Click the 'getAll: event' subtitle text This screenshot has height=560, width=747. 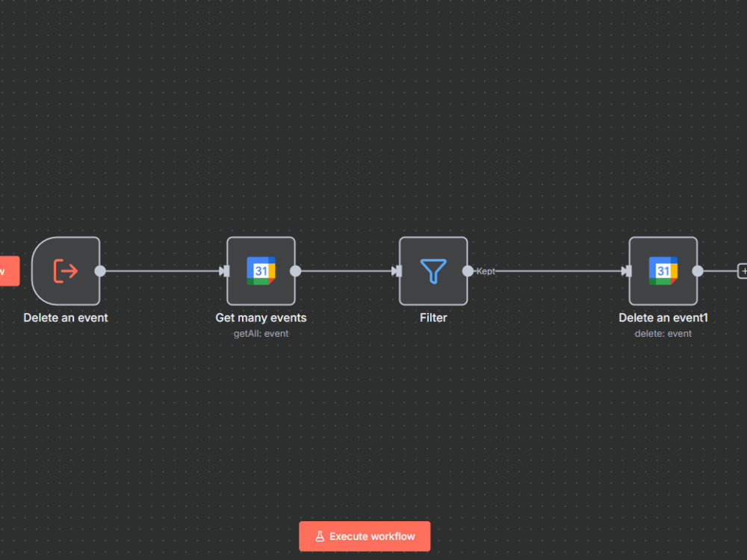[261, 333]
